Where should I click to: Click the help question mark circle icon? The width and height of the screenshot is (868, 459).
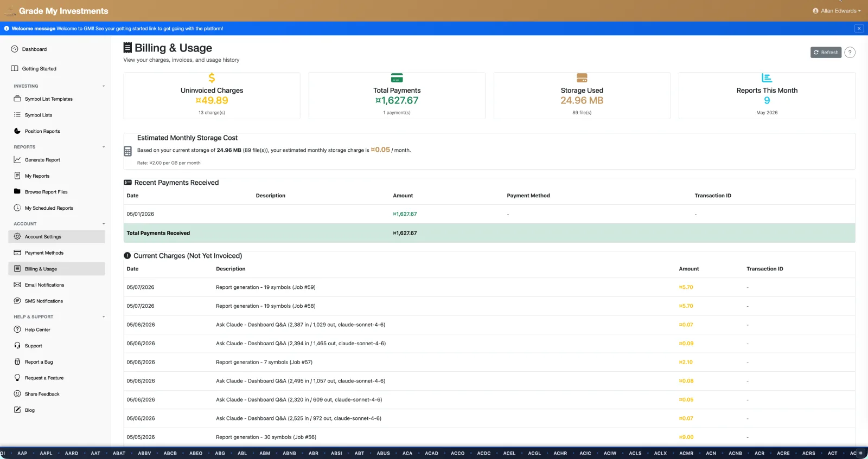[850, 53]
